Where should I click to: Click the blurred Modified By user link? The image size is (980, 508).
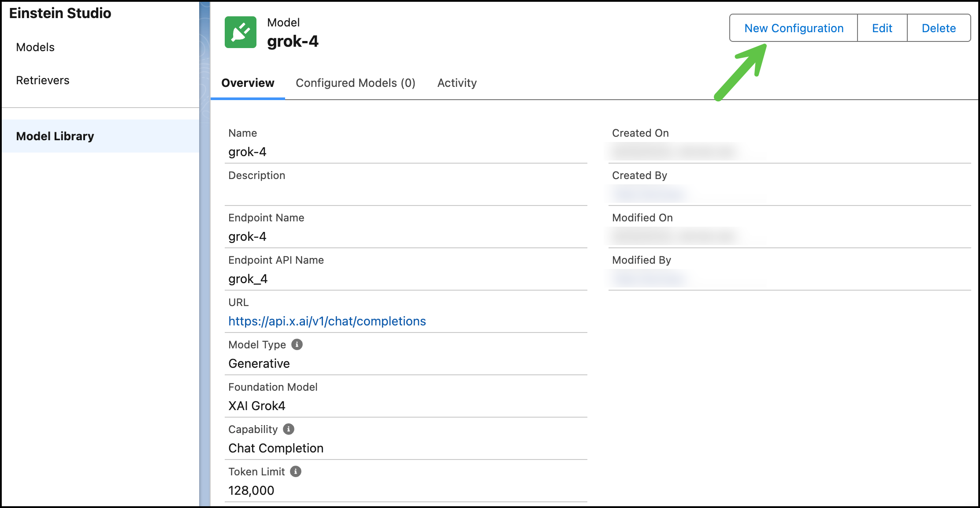point(649,279)
